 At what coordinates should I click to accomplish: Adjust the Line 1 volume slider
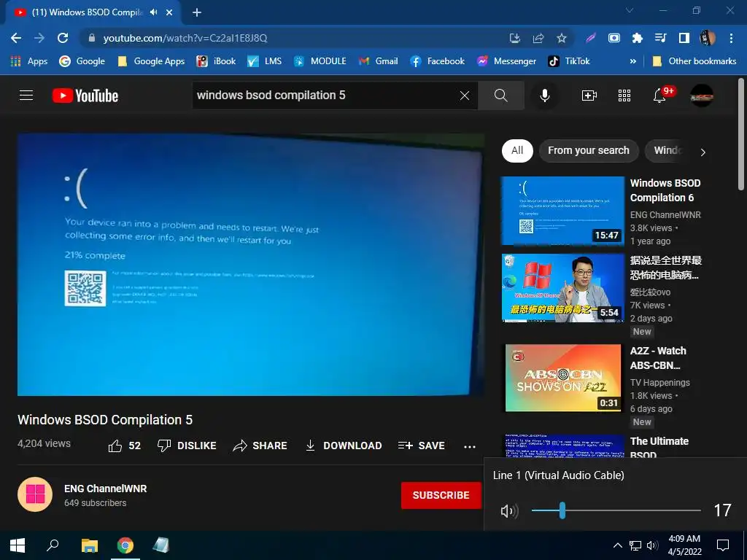pos(616,510)
